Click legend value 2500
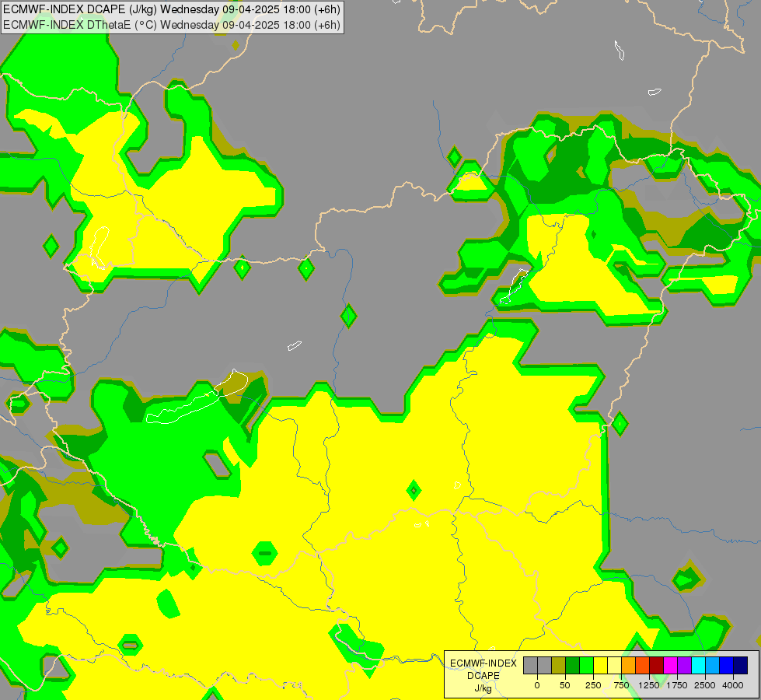 point(705,685)
